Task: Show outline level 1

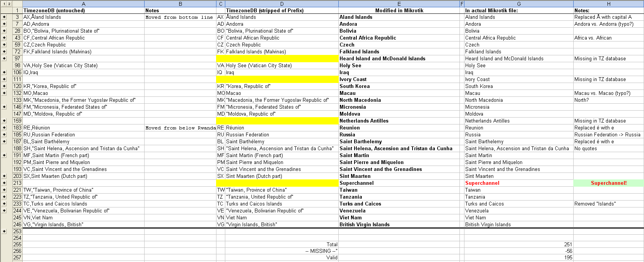Action: point(4,3)
